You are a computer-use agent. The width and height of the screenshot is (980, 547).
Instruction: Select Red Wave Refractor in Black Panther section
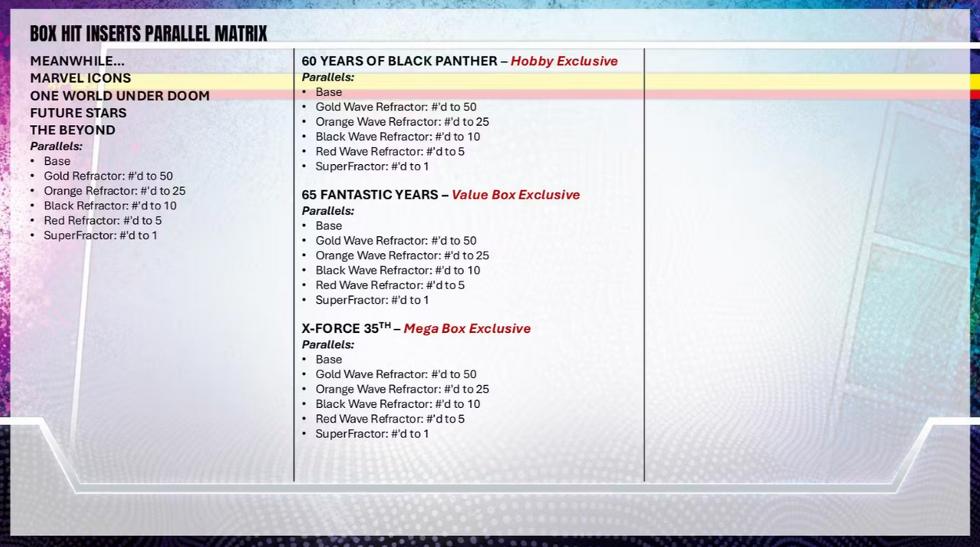(x=390, y=152)
